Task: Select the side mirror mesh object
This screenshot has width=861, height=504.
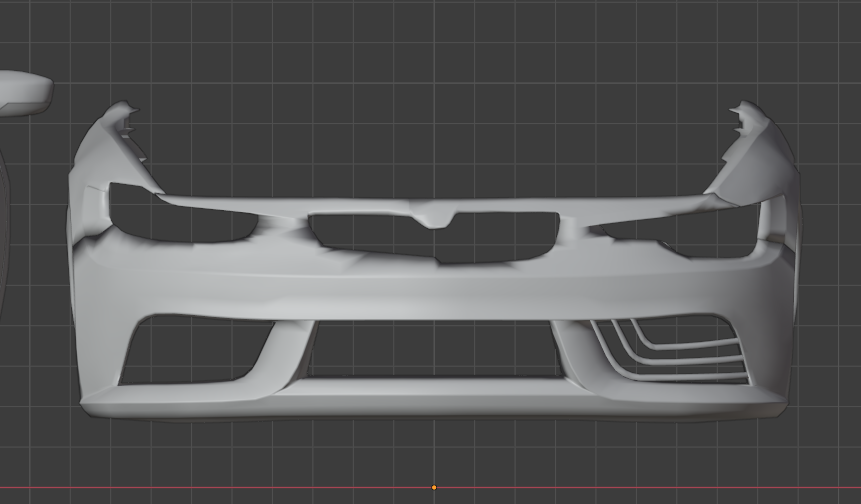Action: [x=26, y=93]
